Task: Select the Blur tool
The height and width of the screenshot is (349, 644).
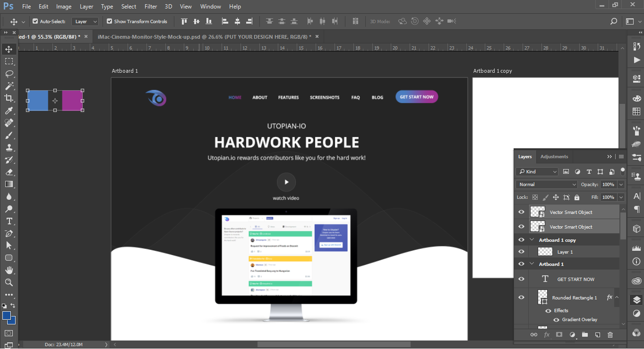Action: pos(9,196)
